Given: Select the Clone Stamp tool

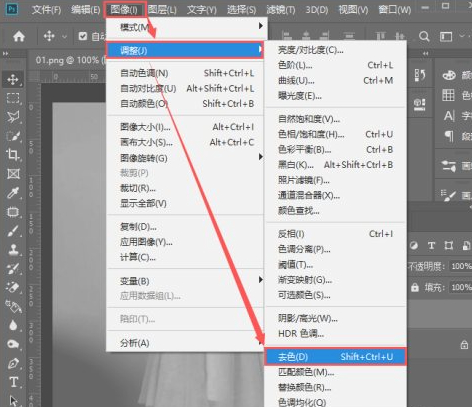Looking at the screenshot, I should click(x=13, y=250).
